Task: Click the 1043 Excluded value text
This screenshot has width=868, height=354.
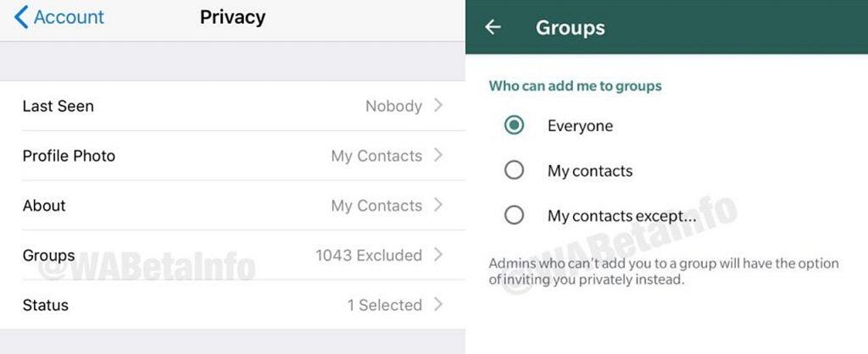Action: click(x=369, y=255)
